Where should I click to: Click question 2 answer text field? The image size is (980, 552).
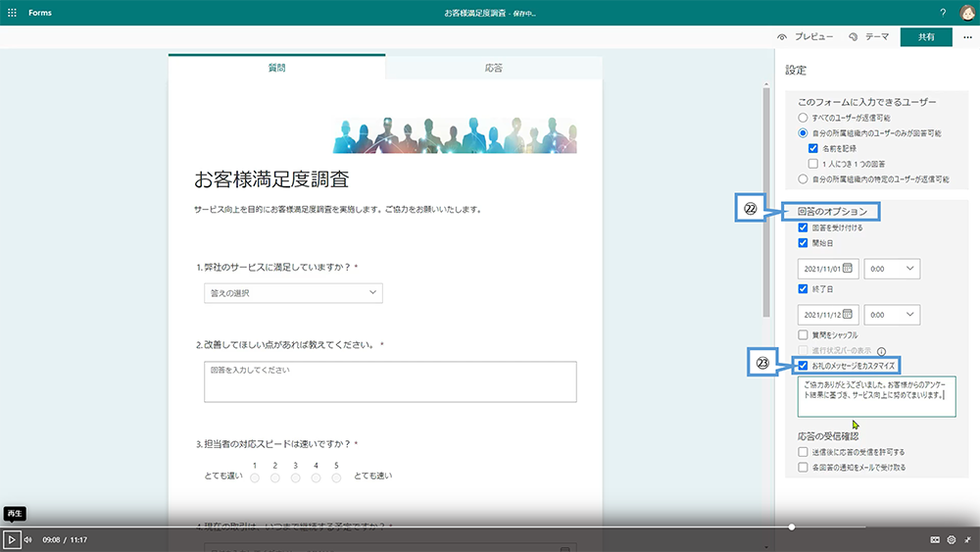(x=390, y=381)
